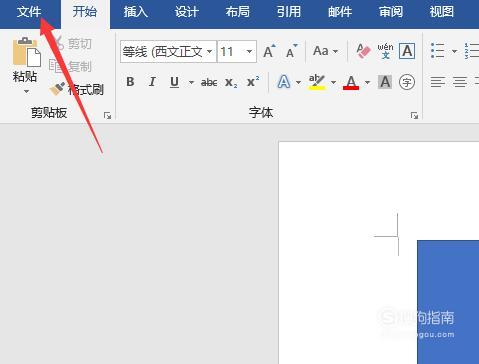Toggle strikethrough abc formatting

209,82
